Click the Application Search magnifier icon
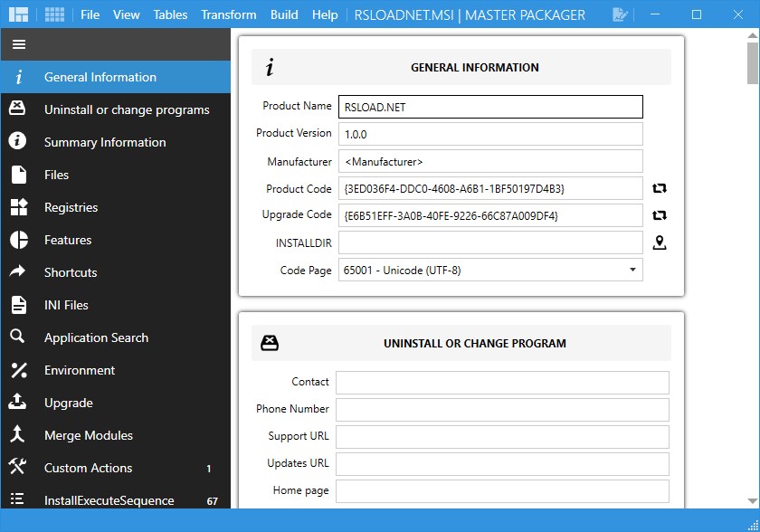This screenshot has width=760, height=532. click(x=17, y=336)
